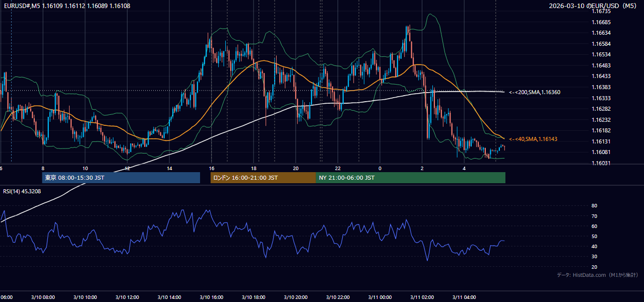This screenshot has height=302, width=644.
Task: Click price level 1.16031 on the axis
Action: pyautogui.click(x=601, y=163)
